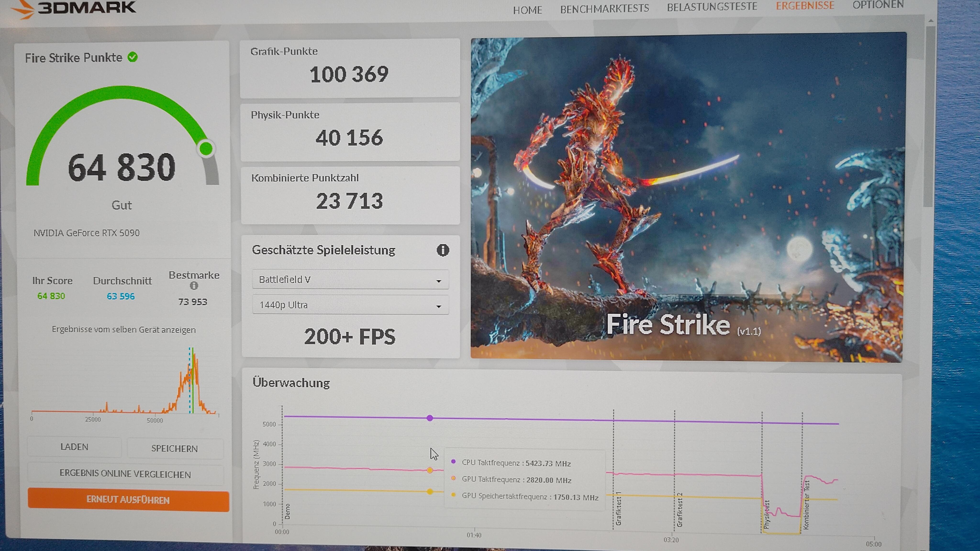Click the purple CPU frequency graph point
The height and width of the screenshot is (551, 980).
point(430,418)
